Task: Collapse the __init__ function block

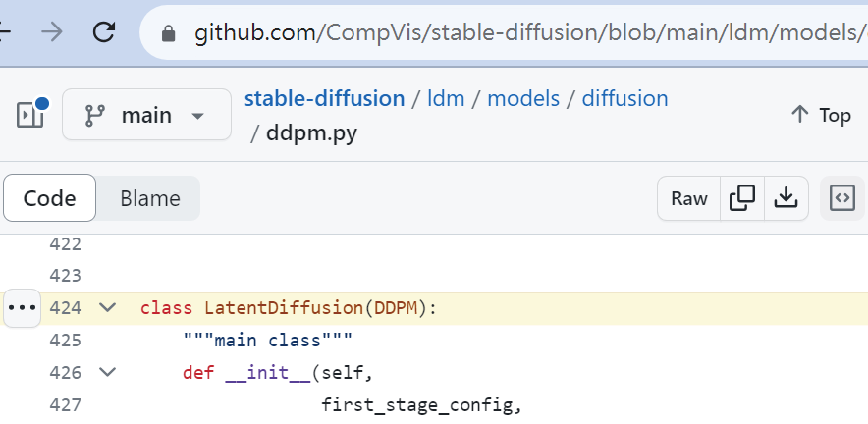Action: click(108, 372)
